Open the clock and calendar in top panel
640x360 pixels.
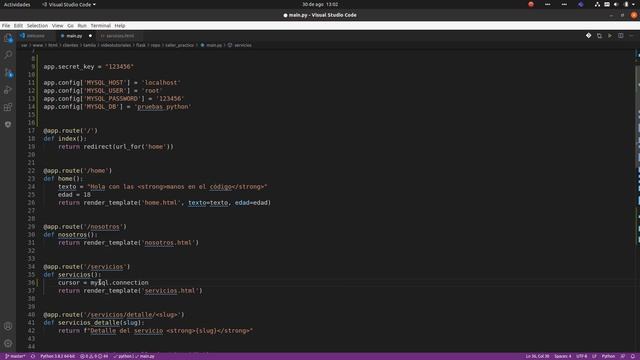pyautogui.click(x=320, y=4)
